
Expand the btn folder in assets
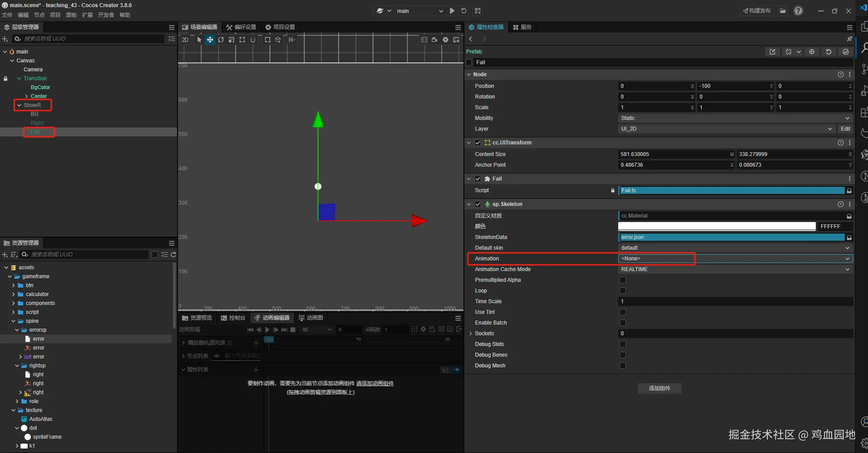coord(13,285)
